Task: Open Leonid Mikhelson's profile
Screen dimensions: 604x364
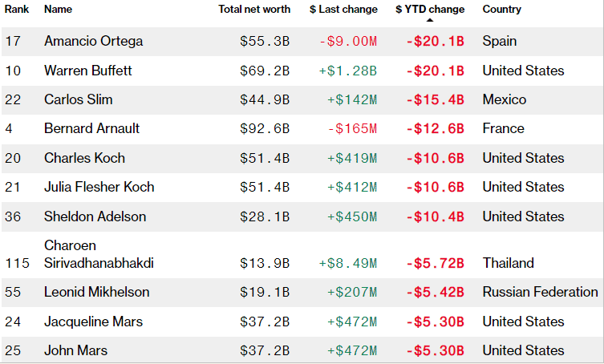Action: click(96, 292)
